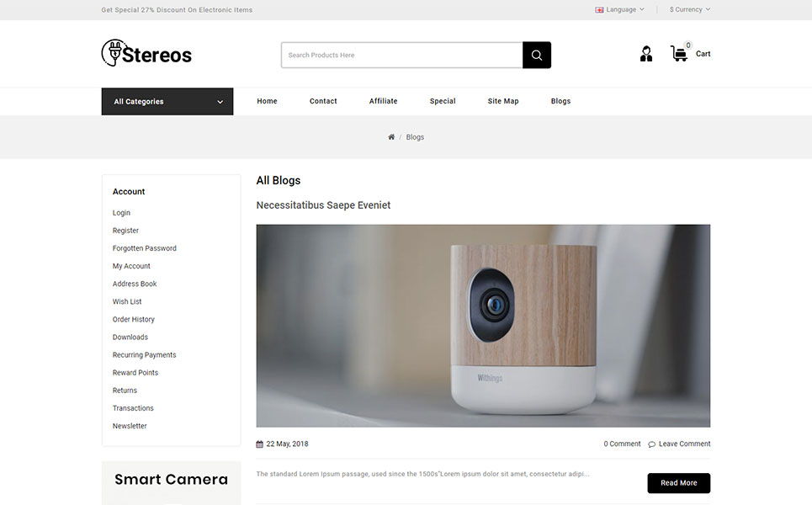Open the Forgotten Password link

tap(145, 248)
